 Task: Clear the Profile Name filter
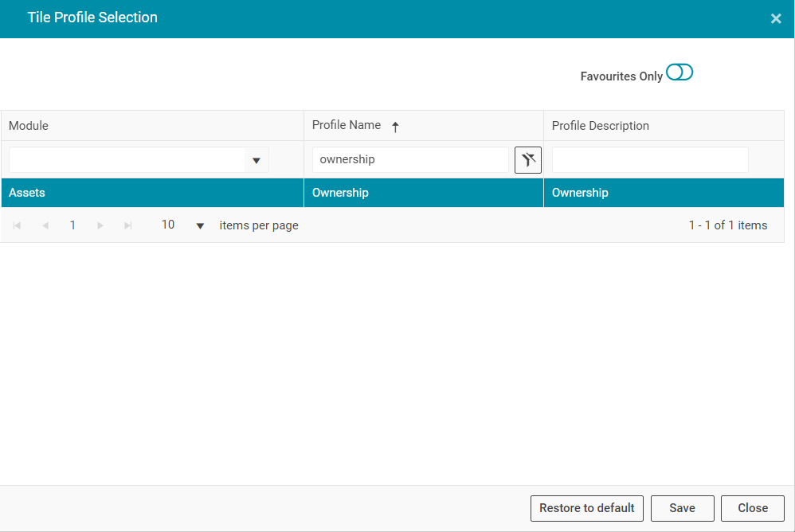pyautogui.click(x=528, y=160)
